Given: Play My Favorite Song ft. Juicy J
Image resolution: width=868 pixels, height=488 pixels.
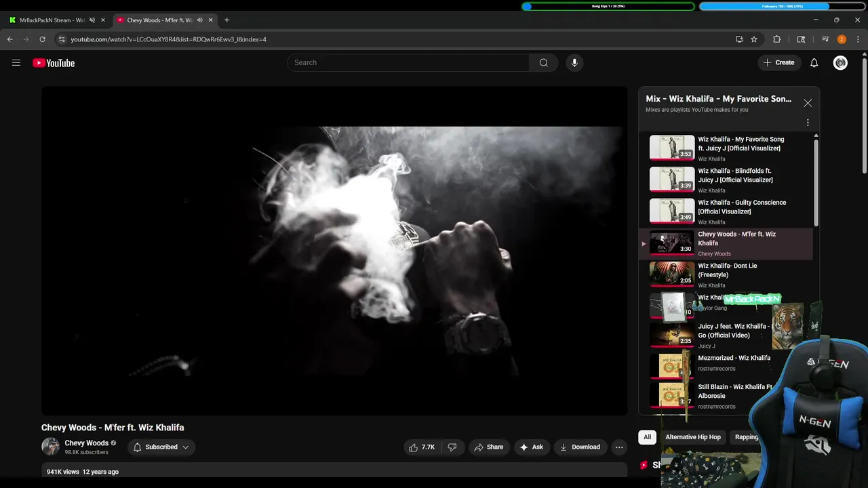Looking at the screenshot, I should click(726, 148).
